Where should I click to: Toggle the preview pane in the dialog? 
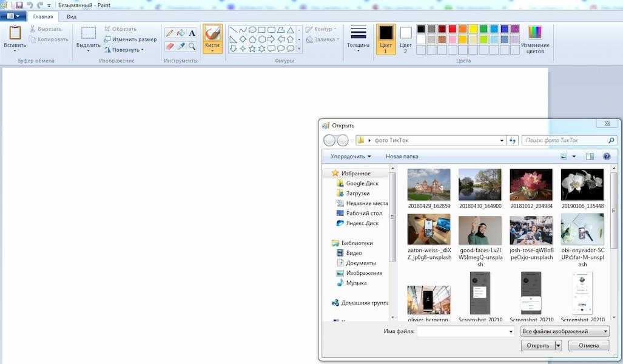[x=590, y=157]
